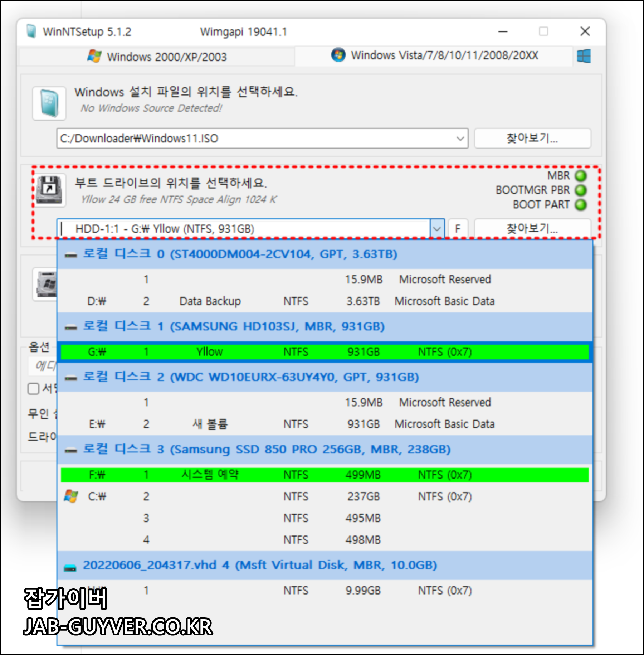The width and height of the screenshot is (644, 655).
Task: Select the C: 237GB NTFS partition
Action: point(325,496)
